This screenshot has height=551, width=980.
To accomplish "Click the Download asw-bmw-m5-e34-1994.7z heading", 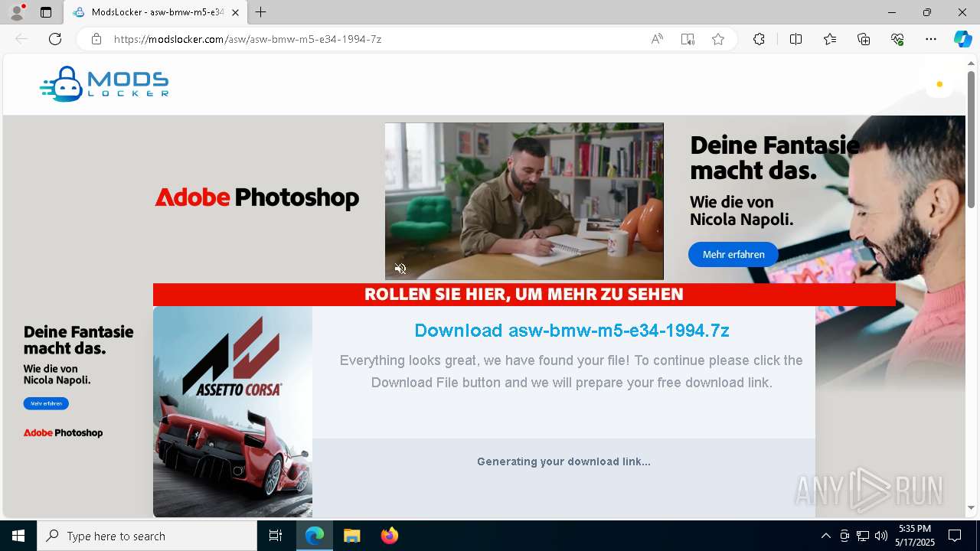I will tap(571, 331).
